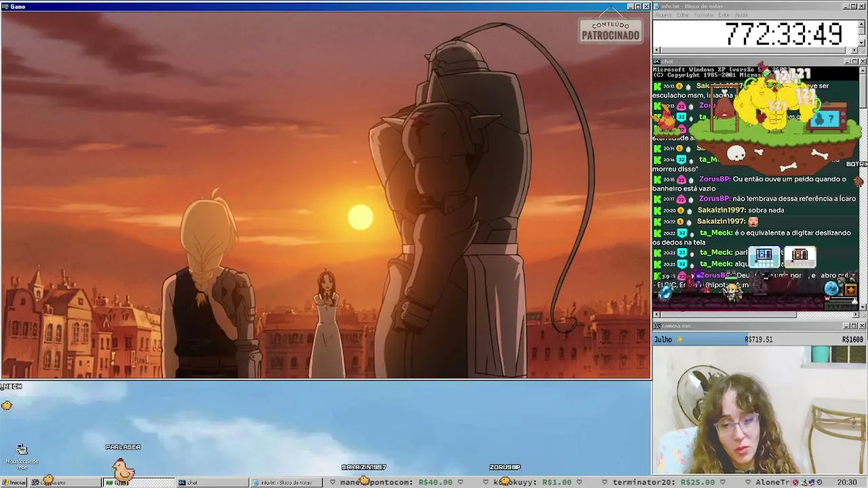Image resolution: width=868 pixels, height=488 pixels.
Task: Open the Formatar menu in Notepad
Action: tap(704, 15)
